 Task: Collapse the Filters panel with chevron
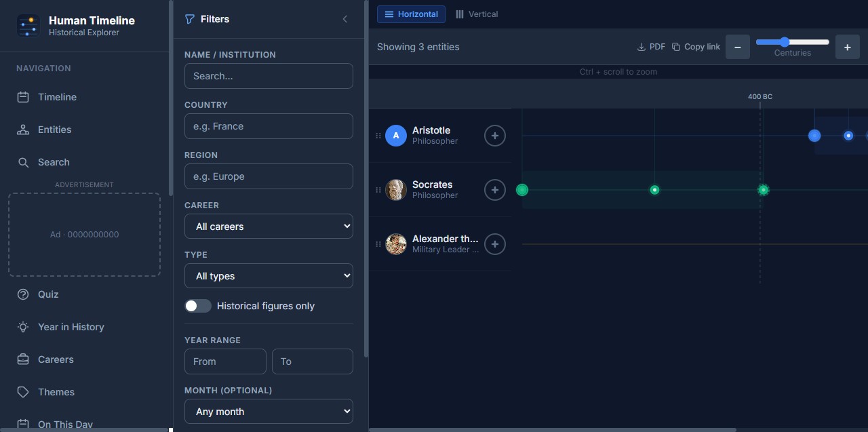pyautogui.click(x=345, y=19)
